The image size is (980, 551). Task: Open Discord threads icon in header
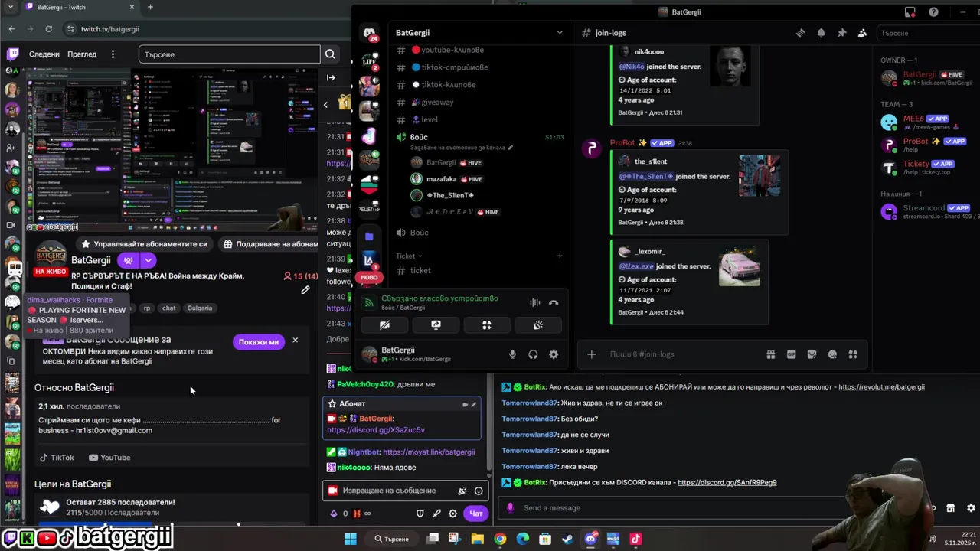(801, 33)
